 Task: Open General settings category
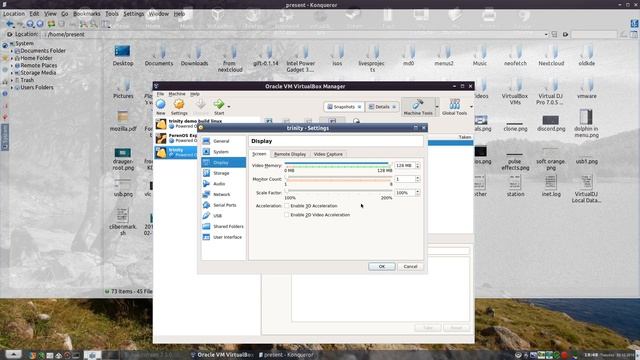click(223, 141)
